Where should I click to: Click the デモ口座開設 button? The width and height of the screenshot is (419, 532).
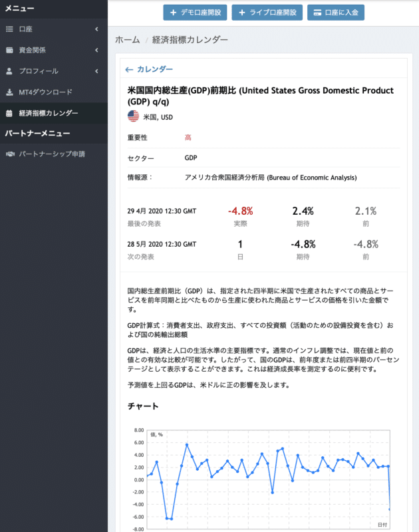pyautogui.click(x=195, y=13)
